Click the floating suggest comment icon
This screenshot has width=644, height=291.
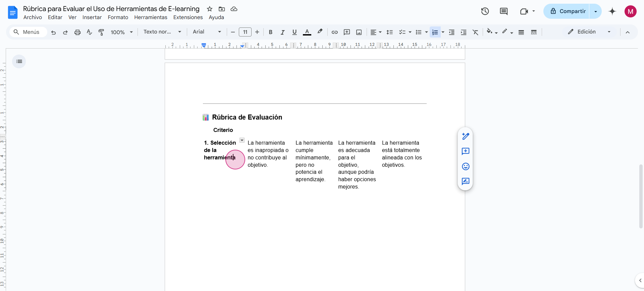466,181
